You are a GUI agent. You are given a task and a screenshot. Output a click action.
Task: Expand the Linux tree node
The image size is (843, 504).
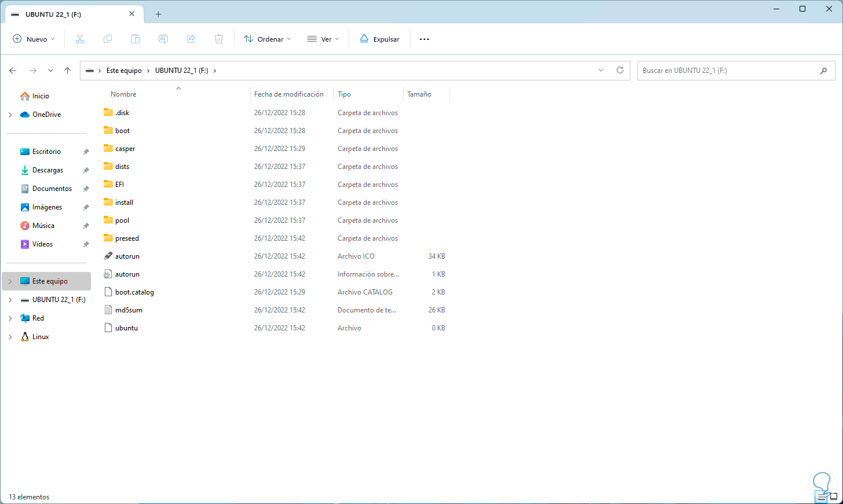click(10, 337)
